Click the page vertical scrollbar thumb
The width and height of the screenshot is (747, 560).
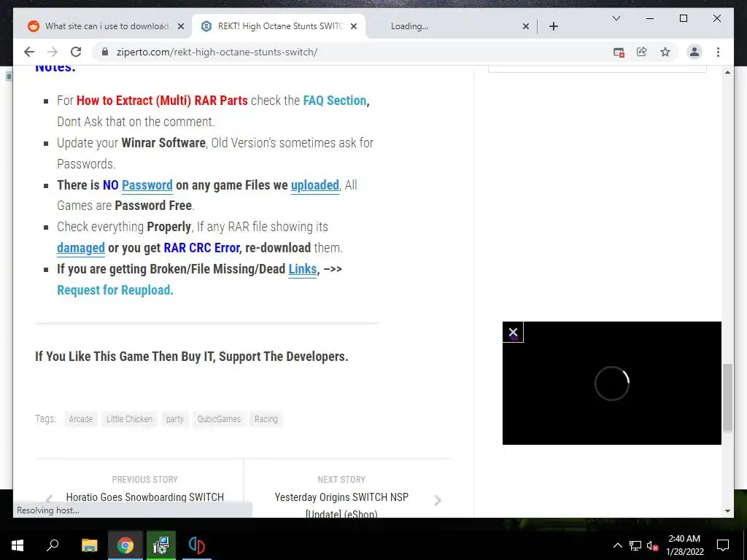[727, 397]
